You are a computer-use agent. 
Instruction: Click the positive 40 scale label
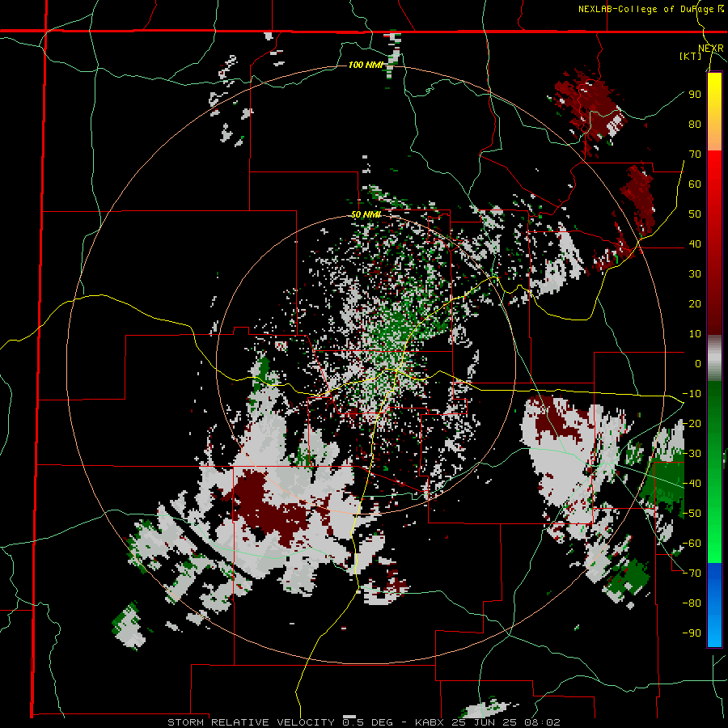pyautogui.click(x=695, y=243)
